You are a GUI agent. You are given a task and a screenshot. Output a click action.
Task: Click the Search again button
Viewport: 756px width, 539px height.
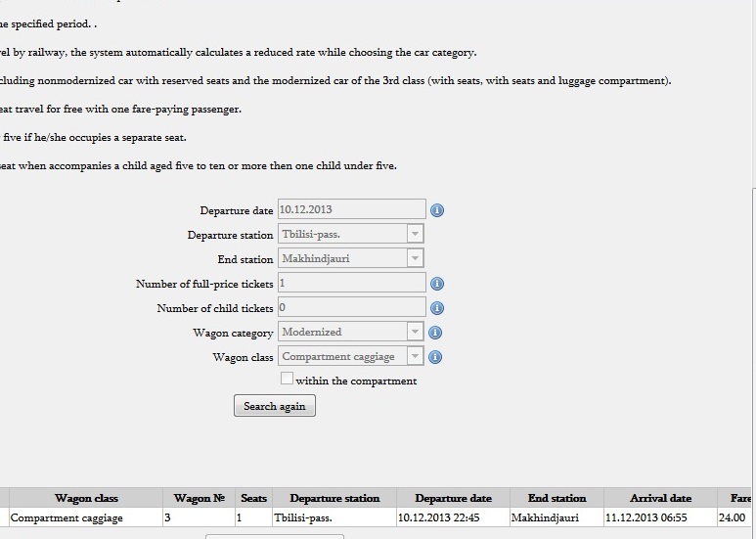pos(275,406)
